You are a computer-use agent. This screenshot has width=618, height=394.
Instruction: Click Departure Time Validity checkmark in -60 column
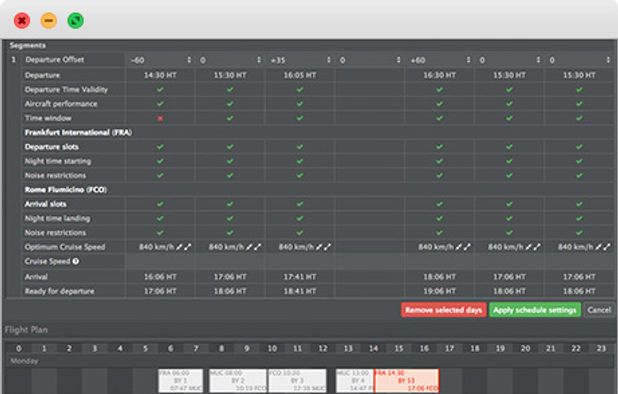[x=160, y=89]
